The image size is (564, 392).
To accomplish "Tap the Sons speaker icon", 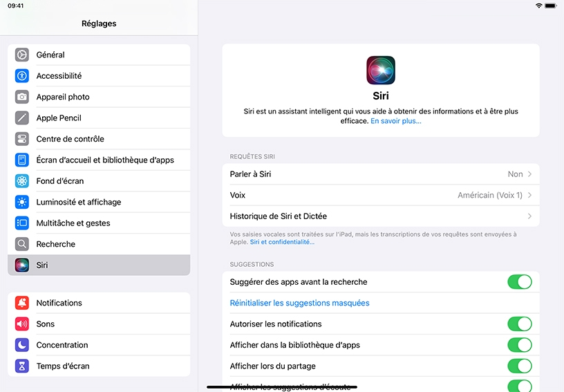I will pyautogui.click(x=22, y=324).
